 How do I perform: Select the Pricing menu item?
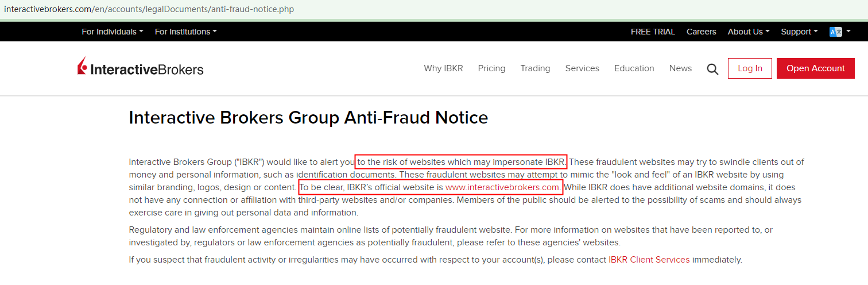pos(491,68)
